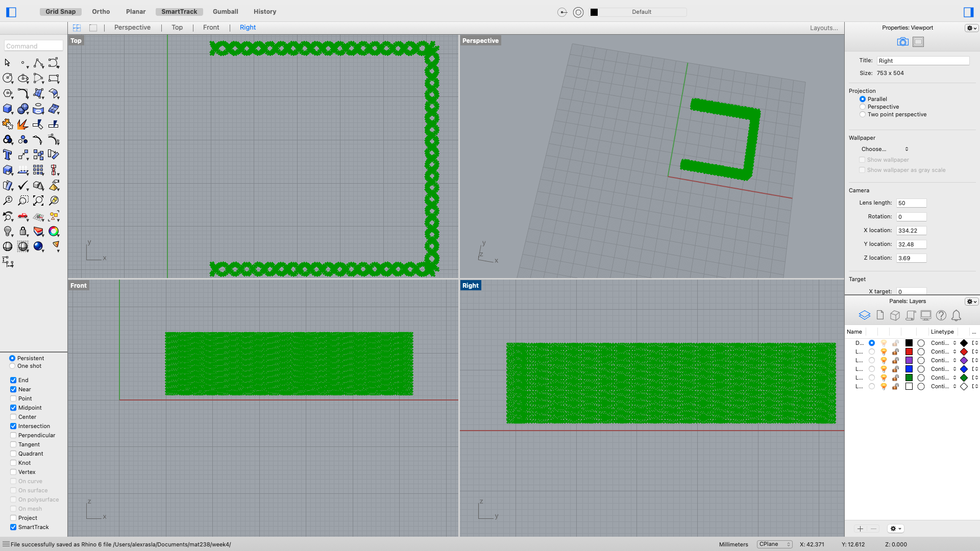Image resolution: width=980 pixels, height=551 pixels.
Task: Select the rotate/transform tool in toolbar
Action: coord(54,155)
